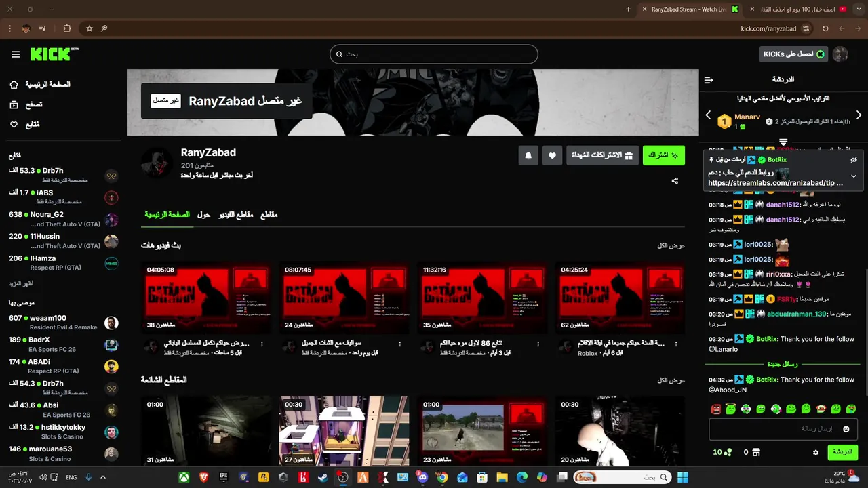Open the iABS followed channel

click(x=64, y=197)
